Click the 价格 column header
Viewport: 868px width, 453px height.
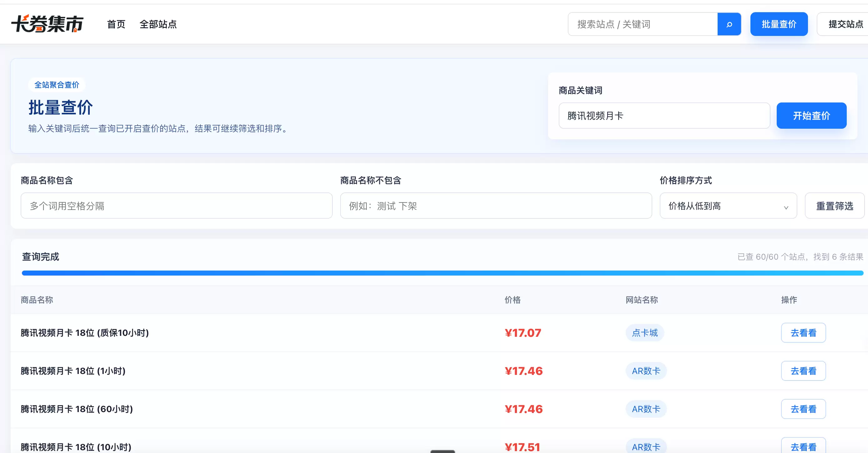tap(512, 300)
